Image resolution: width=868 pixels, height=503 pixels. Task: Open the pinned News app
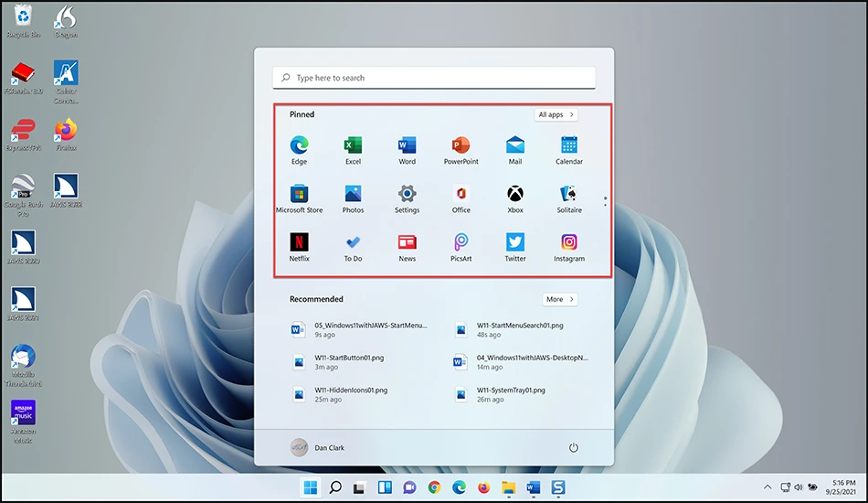coord(407,247)
